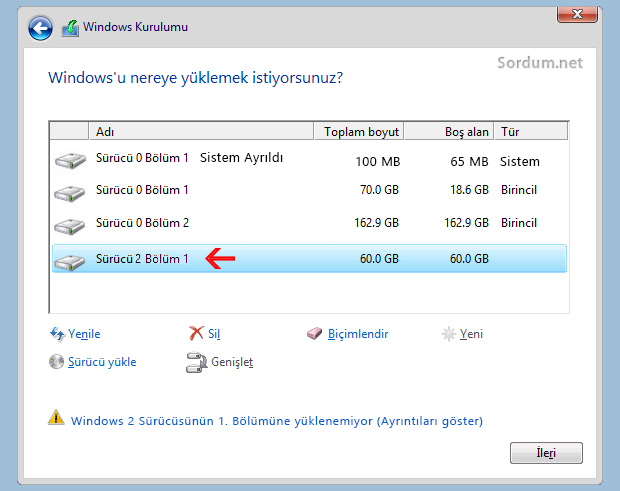Select the Sürücü 0 Bölüm 2 row
This screenshot has height=491, width=620.
coord(309,223)
